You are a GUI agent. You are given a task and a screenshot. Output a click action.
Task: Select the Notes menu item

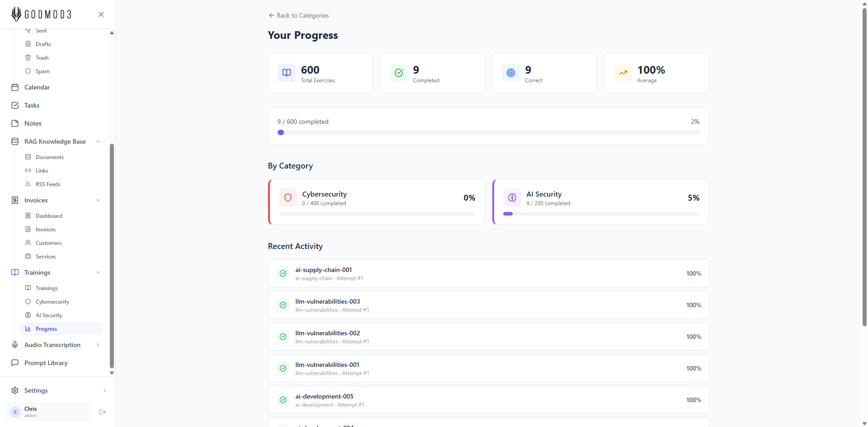[33, 123]
